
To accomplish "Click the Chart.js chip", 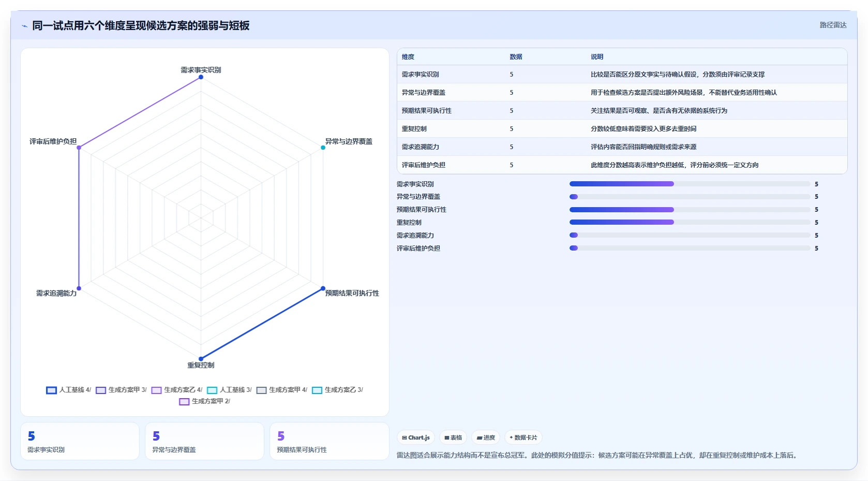I will tap(416, 438).
